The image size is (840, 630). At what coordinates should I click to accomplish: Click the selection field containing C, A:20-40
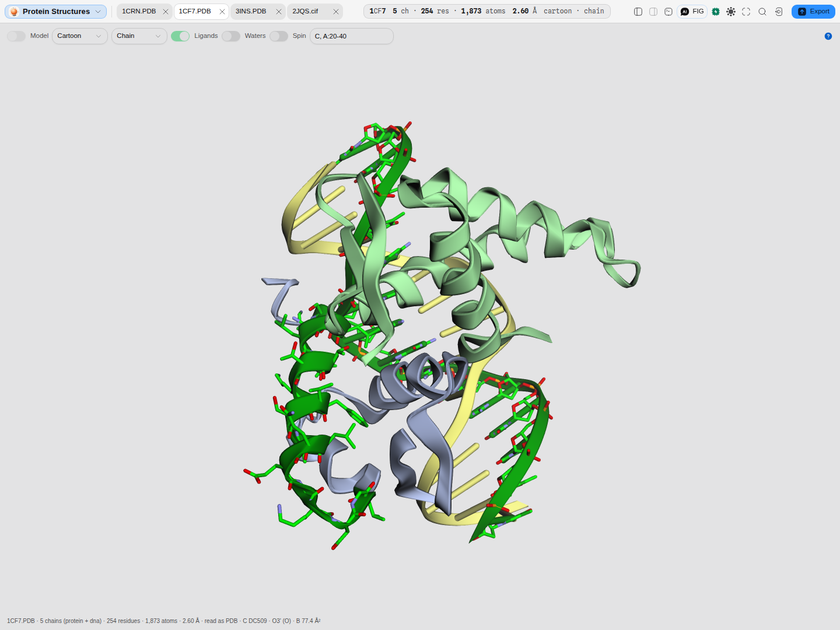[352, 36]
